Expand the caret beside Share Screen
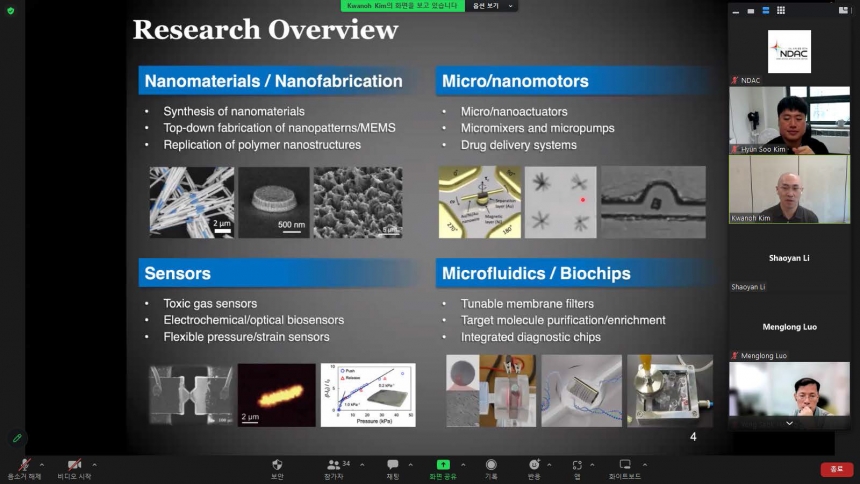 point(463,465)
